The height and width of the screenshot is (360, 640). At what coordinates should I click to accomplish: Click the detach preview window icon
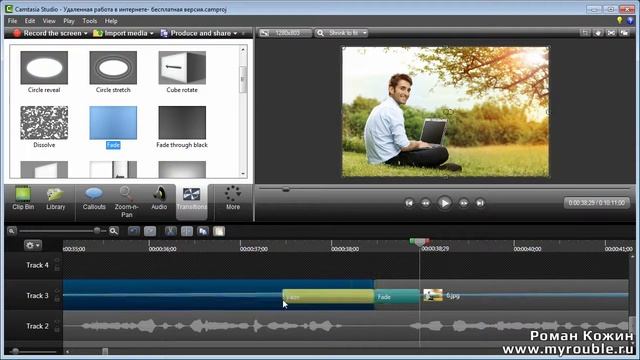[624, 33]
